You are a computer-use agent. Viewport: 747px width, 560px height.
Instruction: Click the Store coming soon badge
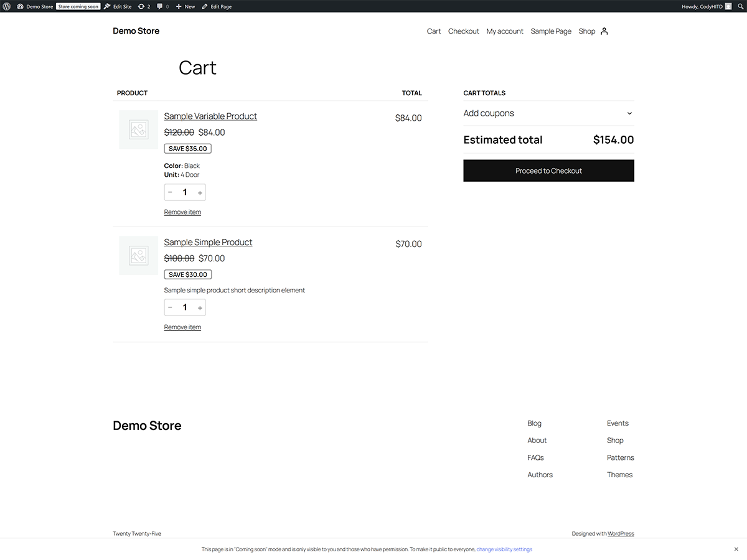(78, 6)
